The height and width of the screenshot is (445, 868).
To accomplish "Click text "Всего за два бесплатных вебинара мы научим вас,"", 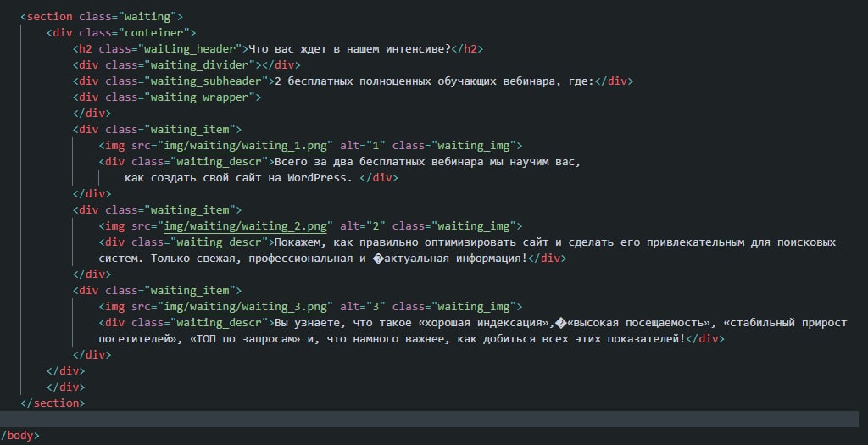I will coord(427,162).
